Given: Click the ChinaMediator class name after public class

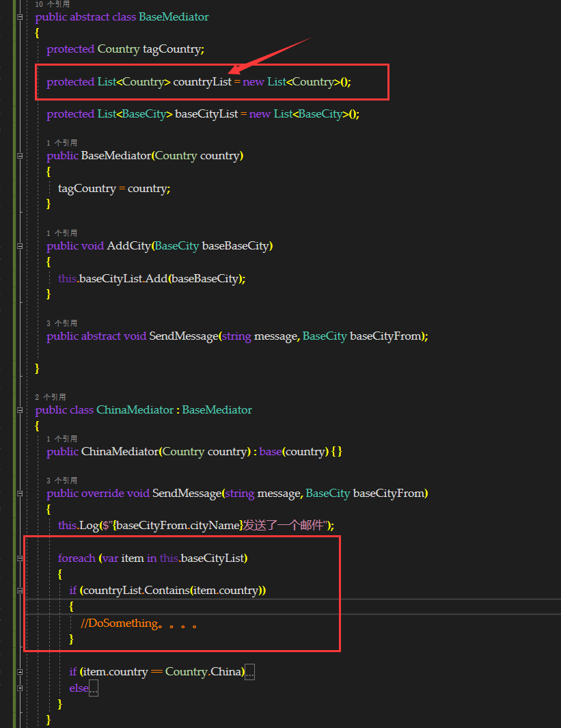Looking at the screenshot, I should coord(135,410).
